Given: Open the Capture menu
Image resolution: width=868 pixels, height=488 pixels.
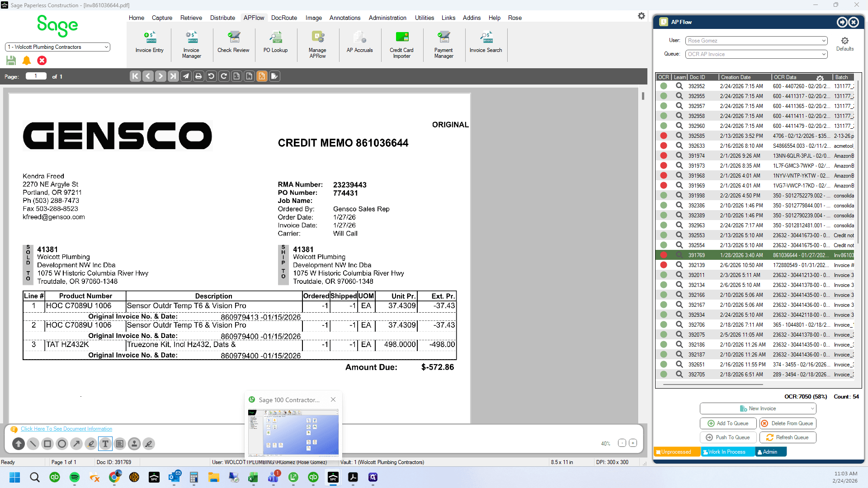Looking at the screenshot, I should (x=162, y=18).
